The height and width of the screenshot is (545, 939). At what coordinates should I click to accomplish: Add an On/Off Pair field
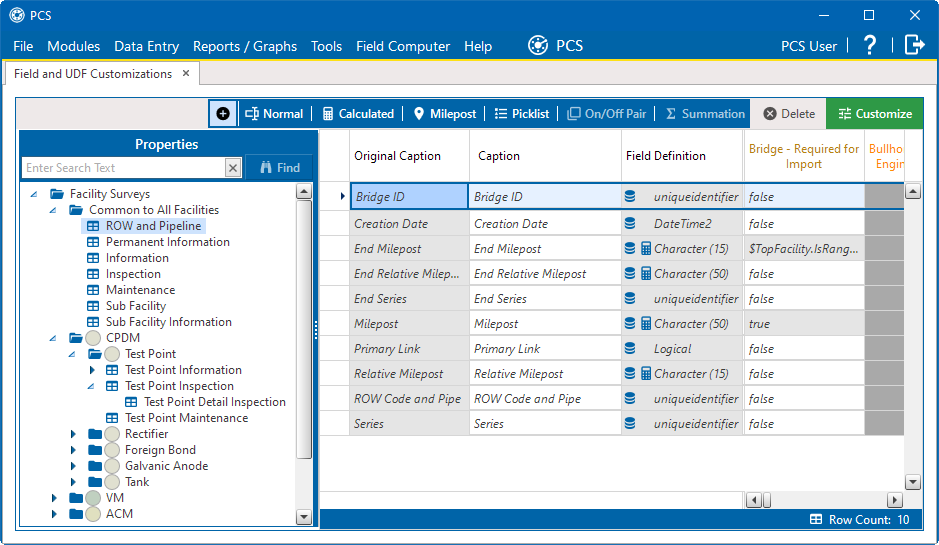tap(607, 114)
